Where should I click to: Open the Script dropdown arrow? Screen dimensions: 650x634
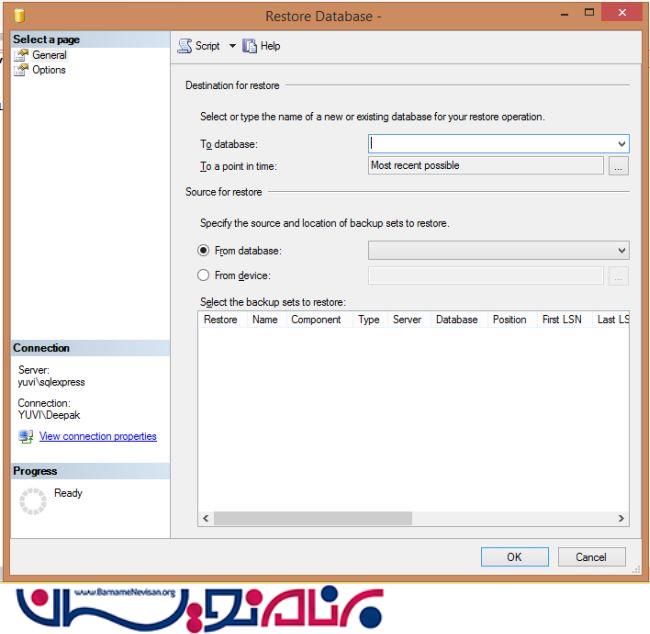pyautogui.click(x=232, y=46)
